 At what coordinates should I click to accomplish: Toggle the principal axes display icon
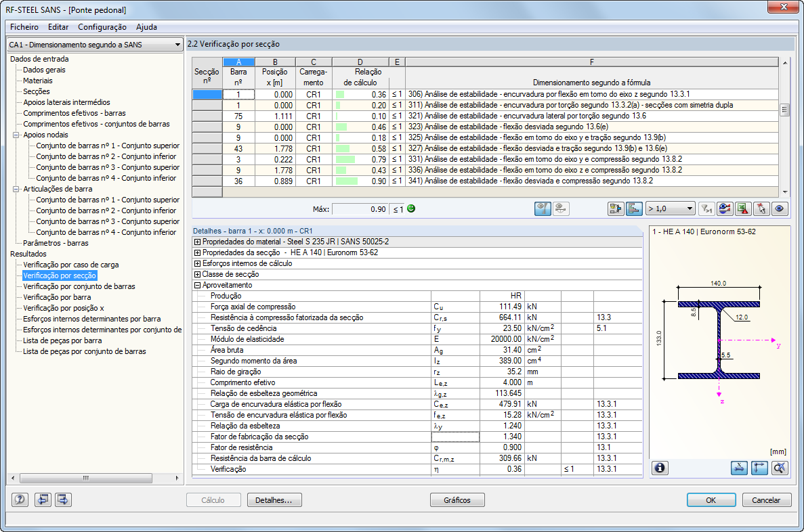[759, 468]
